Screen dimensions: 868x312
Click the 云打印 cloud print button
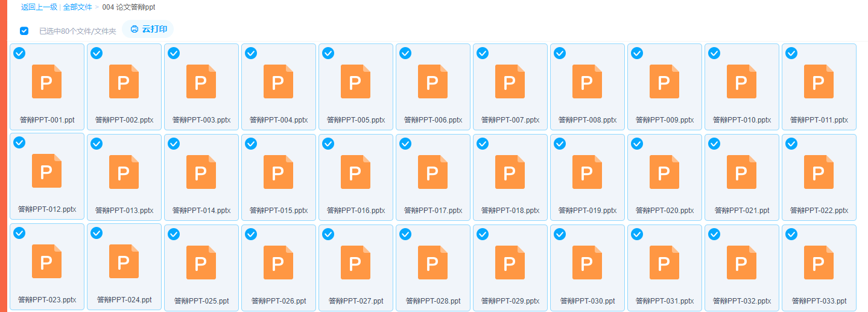pyautogui.click(x=148, y=29)
